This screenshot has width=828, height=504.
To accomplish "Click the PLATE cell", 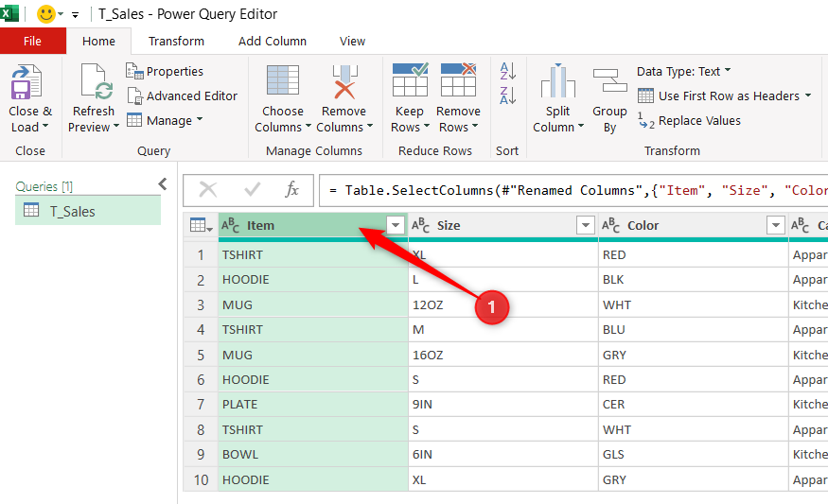I will (313, 405).
